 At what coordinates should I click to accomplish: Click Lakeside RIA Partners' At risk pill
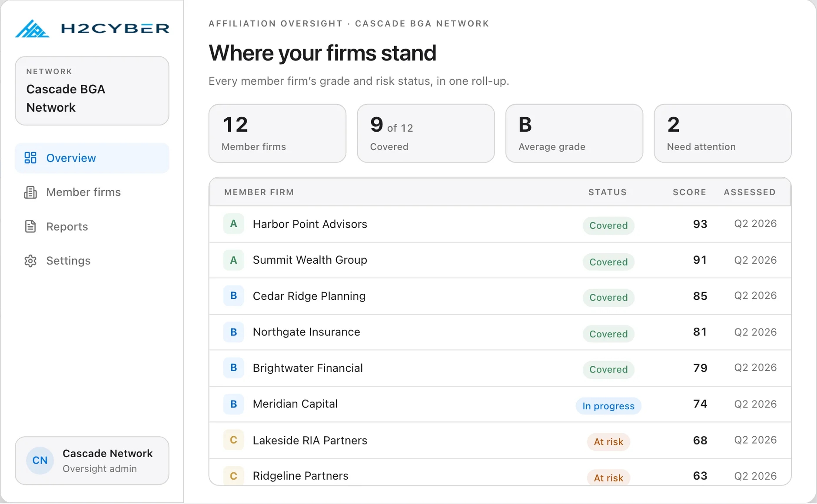608,442
